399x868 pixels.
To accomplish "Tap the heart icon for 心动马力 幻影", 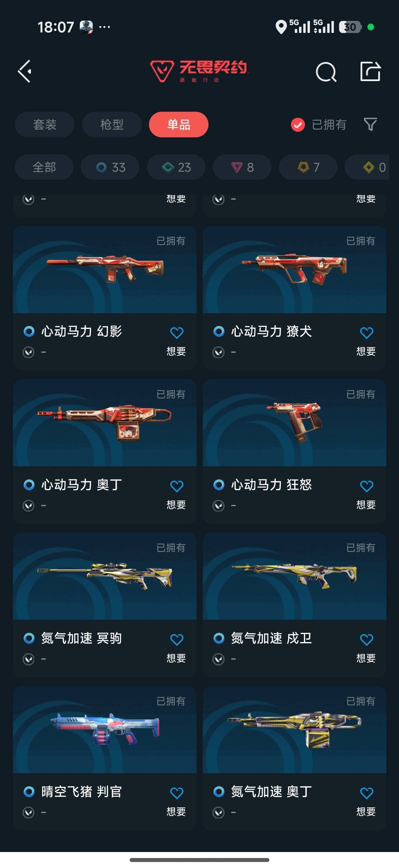I will [x=177, y=332].
